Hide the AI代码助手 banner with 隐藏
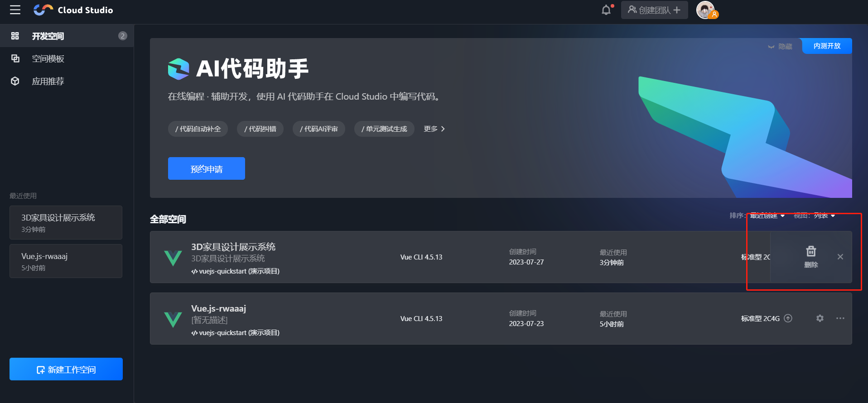Image resolution: width=868 pixels, height=403 pixels. (780, 46)
